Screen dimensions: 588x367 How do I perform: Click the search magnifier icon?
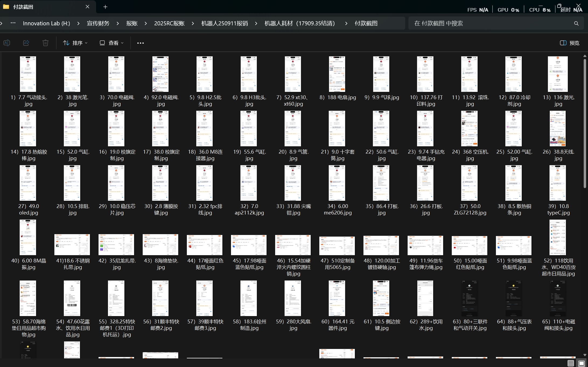(x=576, y=23)
